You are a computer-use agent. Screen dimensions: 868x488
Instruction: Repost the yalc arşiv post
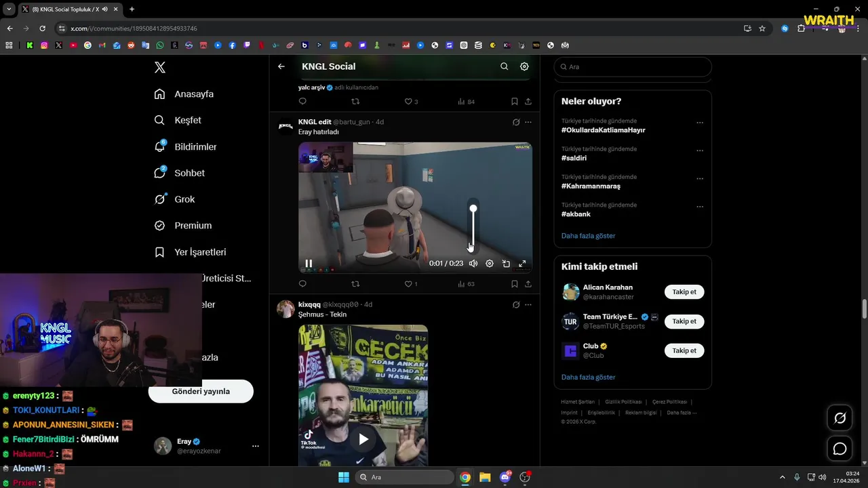[x=355, y=102]
